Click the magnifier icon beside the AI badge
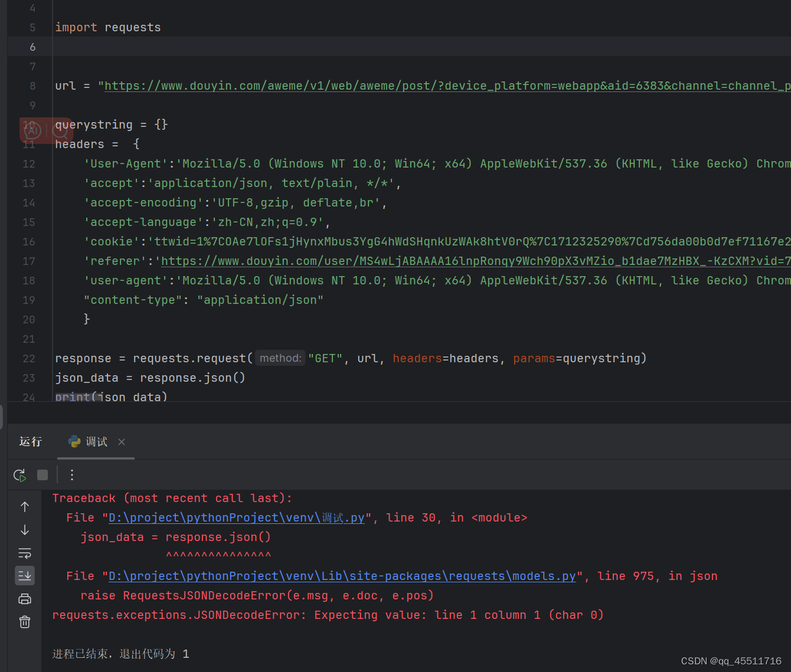 point(60,130)
